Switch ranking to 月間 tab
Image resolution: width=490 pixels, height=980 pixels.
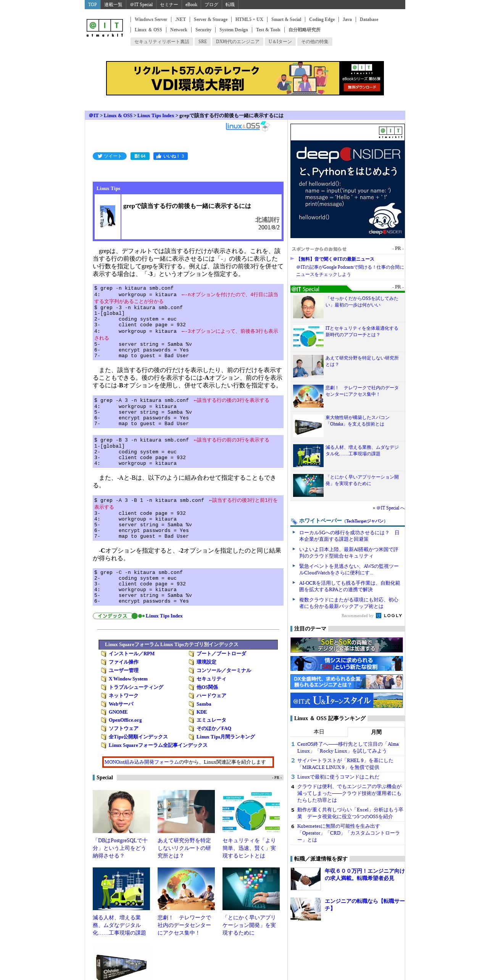tap(376, 732)
